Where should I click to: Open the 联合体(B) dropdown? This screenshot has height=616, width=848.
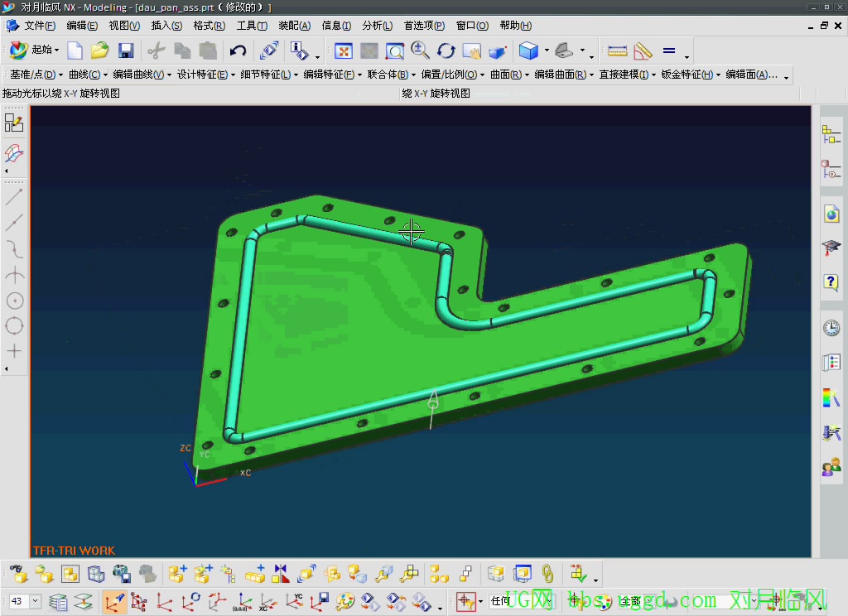[392, 75]
